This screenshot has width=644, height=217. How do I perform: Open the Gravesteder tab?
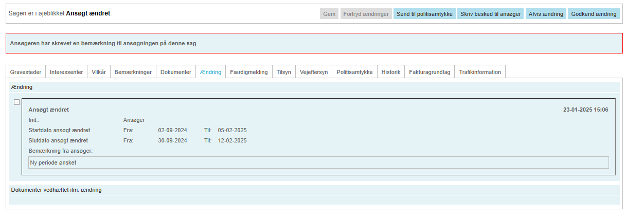tap(26, 72)
